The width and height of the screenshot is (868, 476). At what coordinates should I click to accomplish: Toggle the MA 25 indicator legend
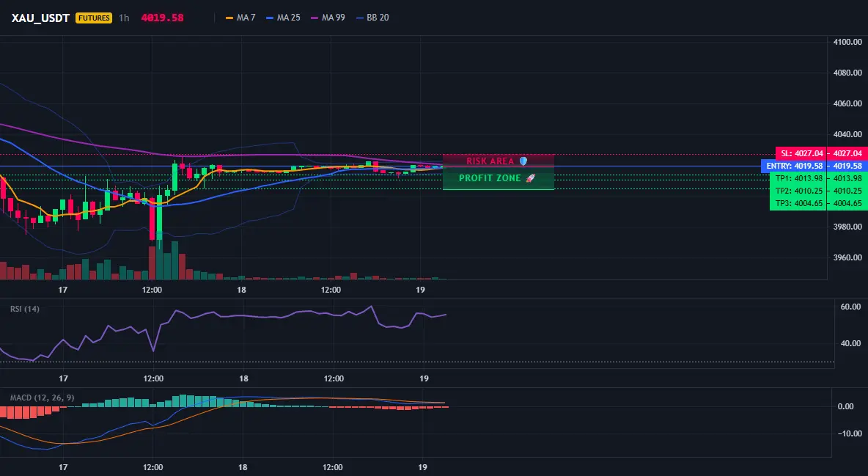(283, 18)
